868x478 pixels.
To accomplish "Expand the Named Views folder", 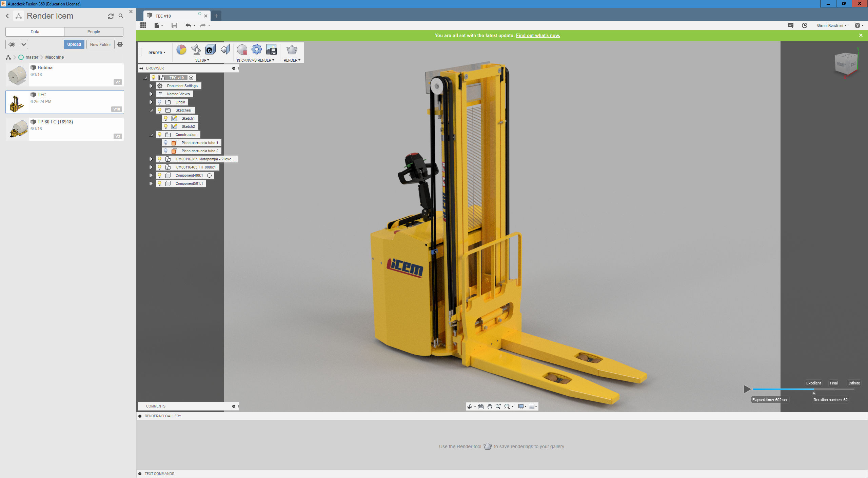I will pyautogui.click(x=151, y=94).
